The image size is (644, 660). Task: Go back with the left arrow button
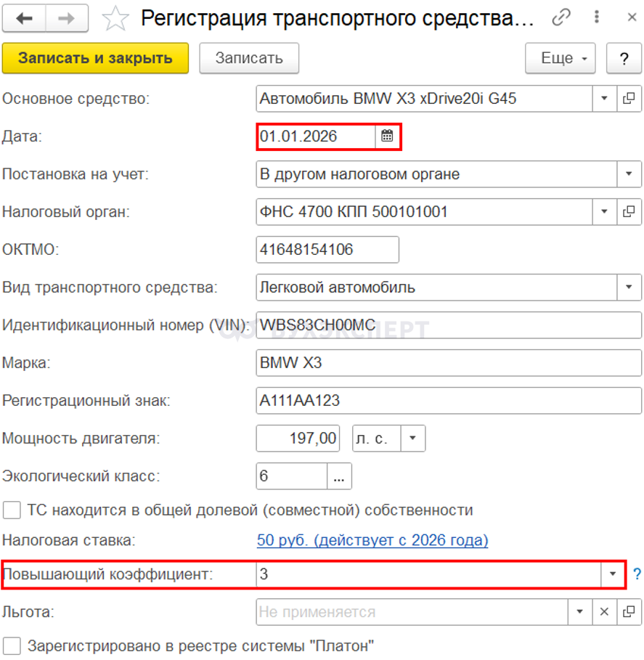pyautogui.click(x=24, y=18)
